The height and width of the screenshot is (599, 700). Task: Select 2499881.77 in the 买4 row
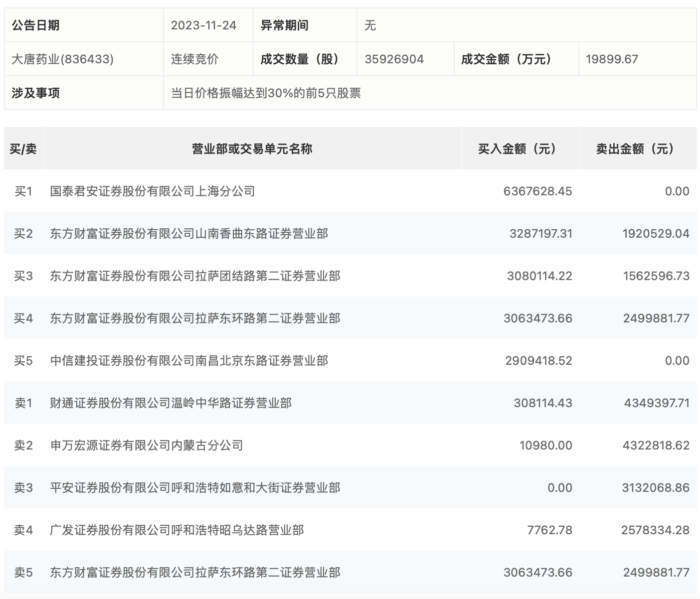[656, 318]
